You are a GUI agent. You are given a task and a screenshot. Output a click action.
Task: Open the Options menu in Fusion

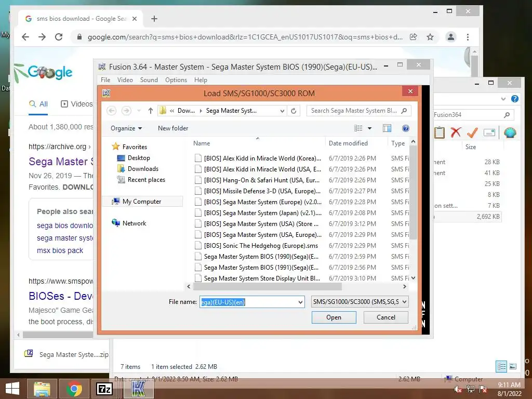tap(176, 79)
